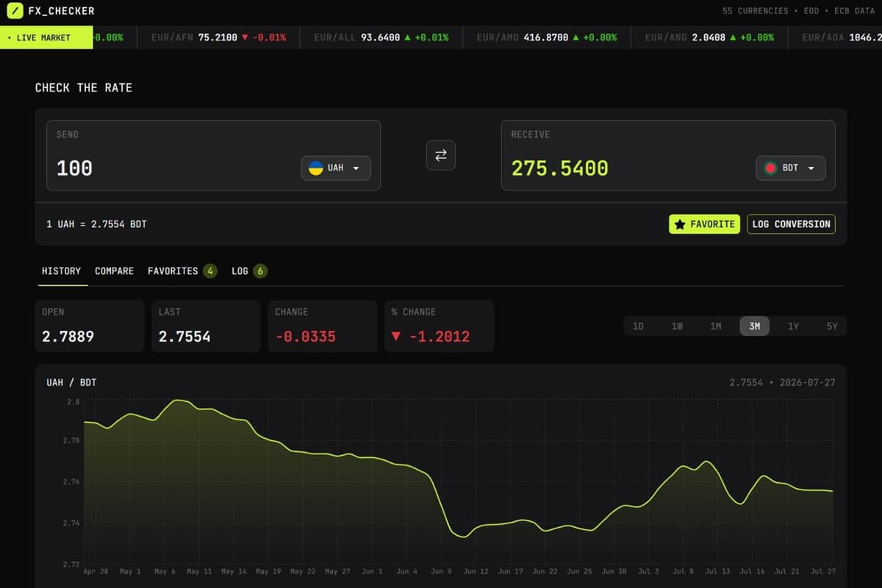Viewport: 882px width, 588px height.
Task: Click the Open value 2.7889 card
Action: (x=90, y=326)
